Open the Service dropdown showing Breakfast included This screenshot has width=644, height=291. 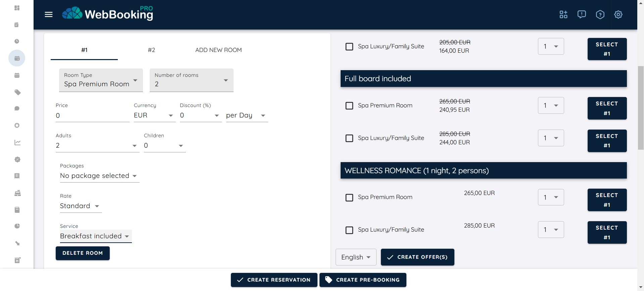coord(95,236)
